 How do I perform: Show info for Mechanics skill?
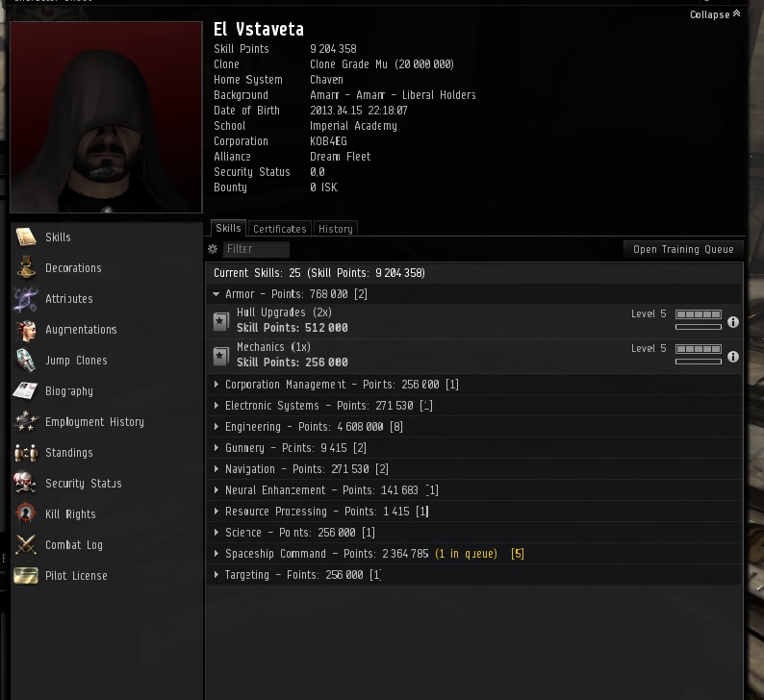tap(733, 357)
